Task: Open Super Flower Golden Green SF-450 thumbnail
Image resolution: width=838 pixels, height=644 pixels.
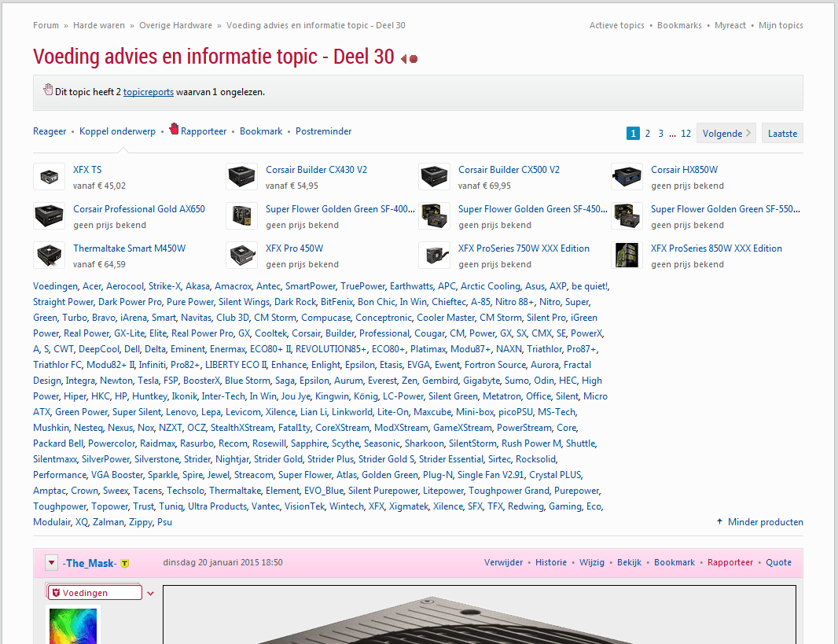Action: pyautogui.click(x=434, y=216)
